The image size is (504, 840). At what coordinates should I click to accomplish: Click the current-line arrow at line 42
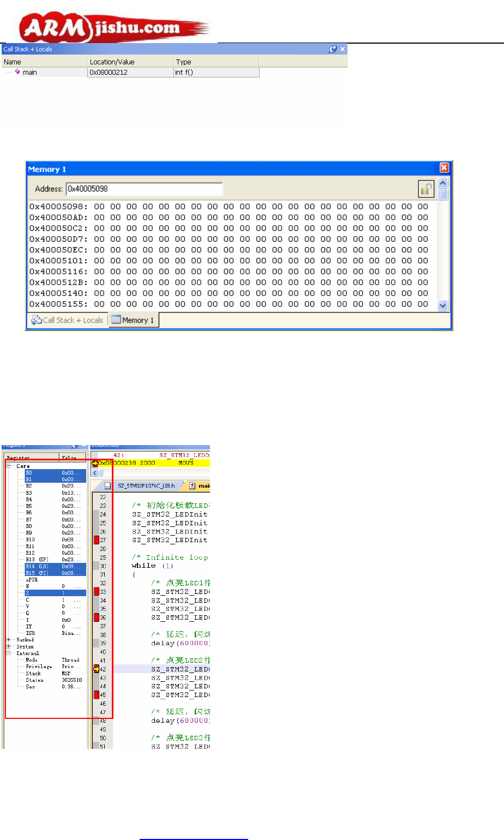tap(97, 669)
